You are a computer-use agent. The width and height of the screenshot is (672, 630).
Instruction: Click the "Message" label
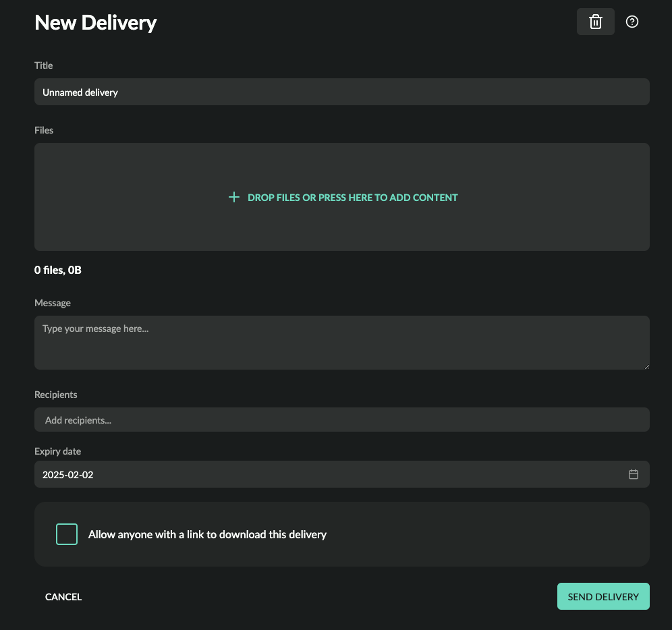pyautogui.click(x=52, y=303)
